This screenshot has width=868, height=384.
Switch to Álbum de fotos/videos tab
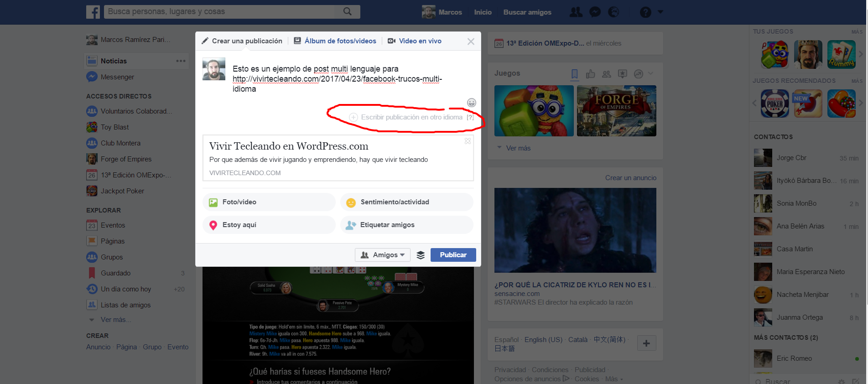point(335,41)
